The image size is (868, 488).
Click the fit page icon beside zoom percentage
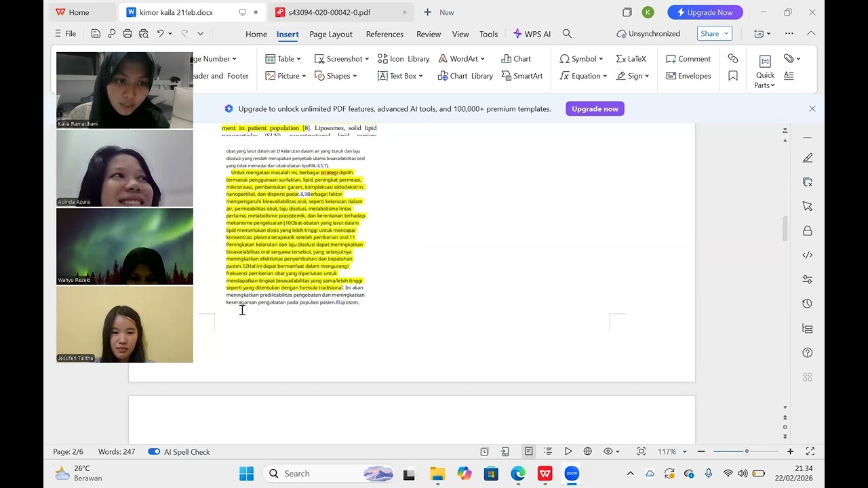pos(642,451)
